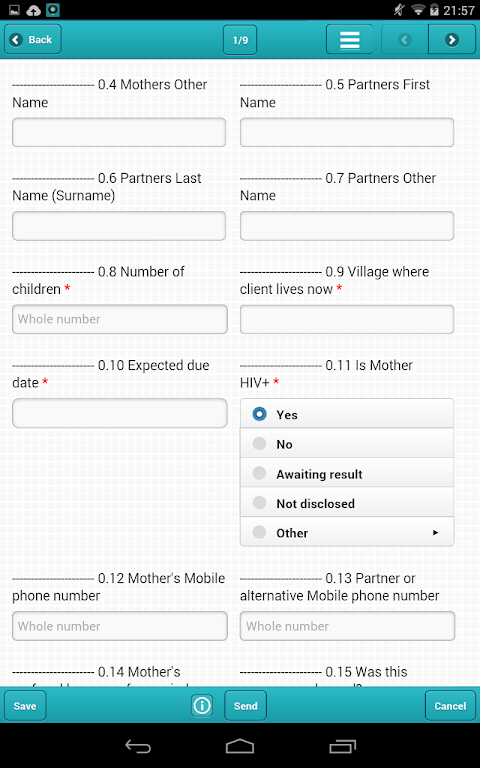Go to next page arrow

(452, 40)
